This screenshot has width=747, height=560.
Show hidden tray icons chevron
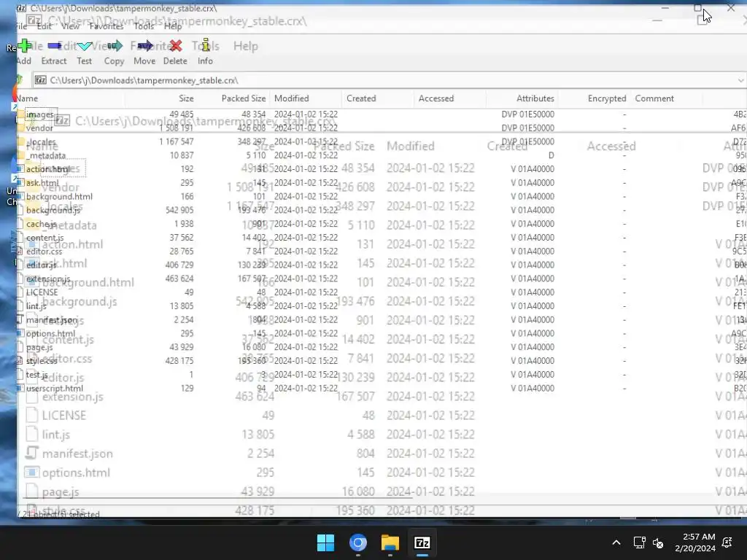click(616, 542)
